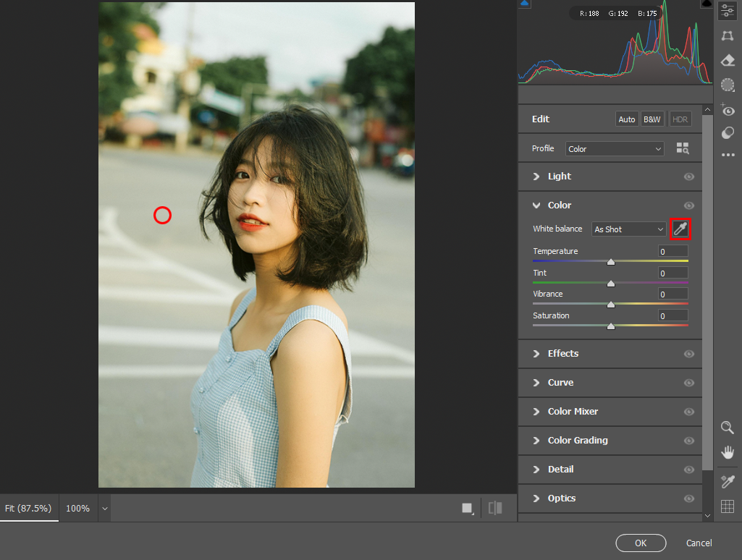
Task: Open the Profile dropdown menu
Action: pos(615,149)
